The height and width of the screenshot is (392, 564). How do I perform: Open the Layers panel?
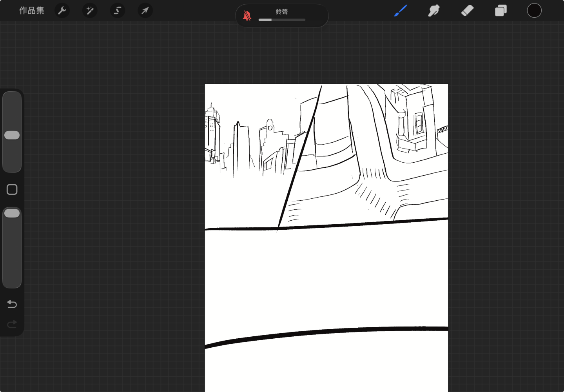pos(501,11)
